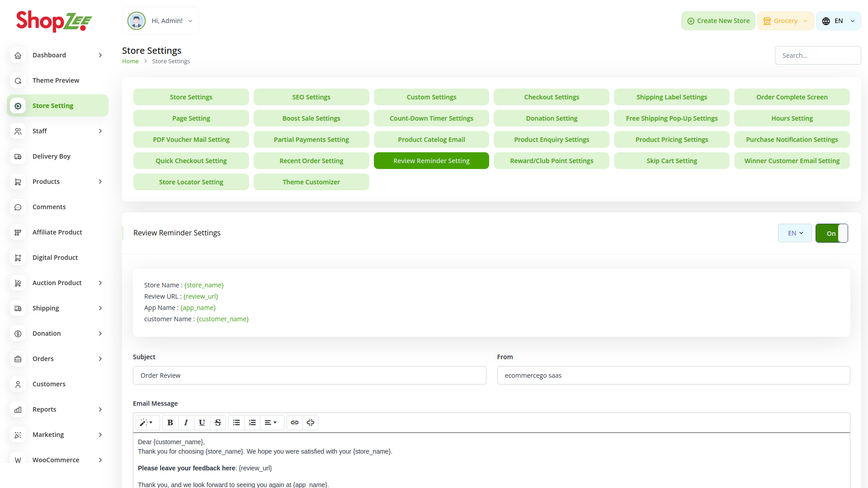
Task: Click the insert link icon
Action: point(294,422)
